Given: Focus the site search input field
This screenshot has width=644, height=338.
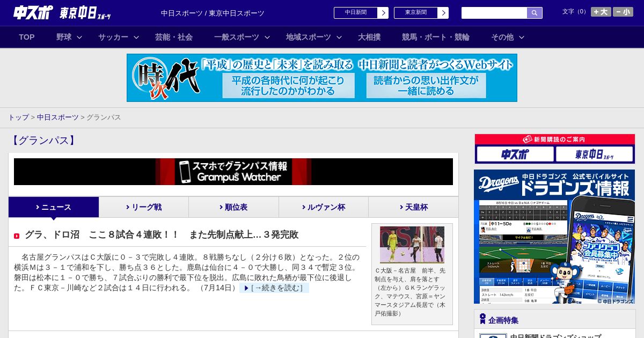Looking at the screenshot, I should pos(494,13).
